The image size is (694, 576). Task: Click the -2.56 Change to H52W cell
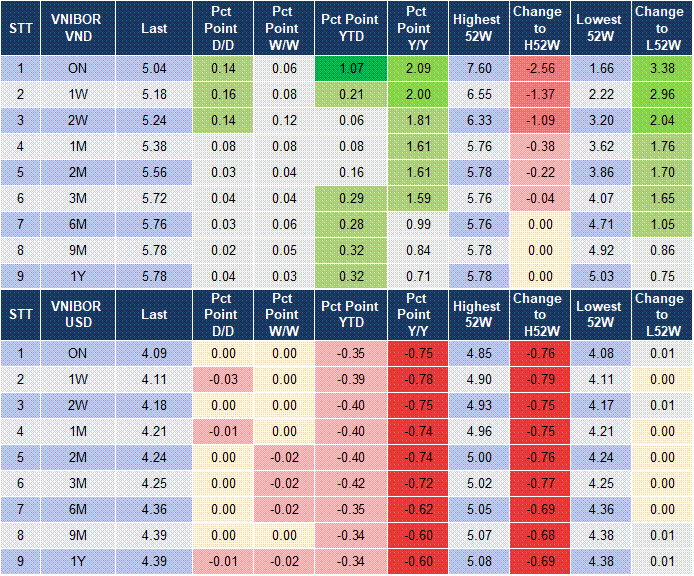pyautogui.click(x=538, y=68)
